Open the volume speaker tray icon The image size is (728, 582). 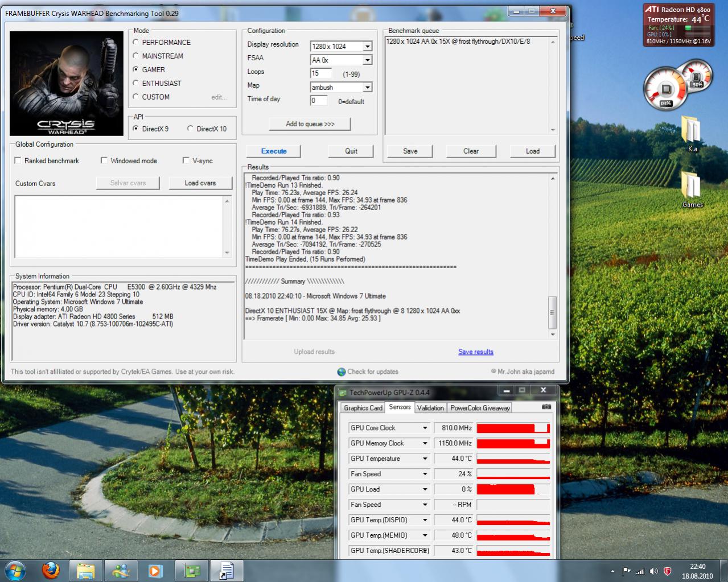pos(653,571)
